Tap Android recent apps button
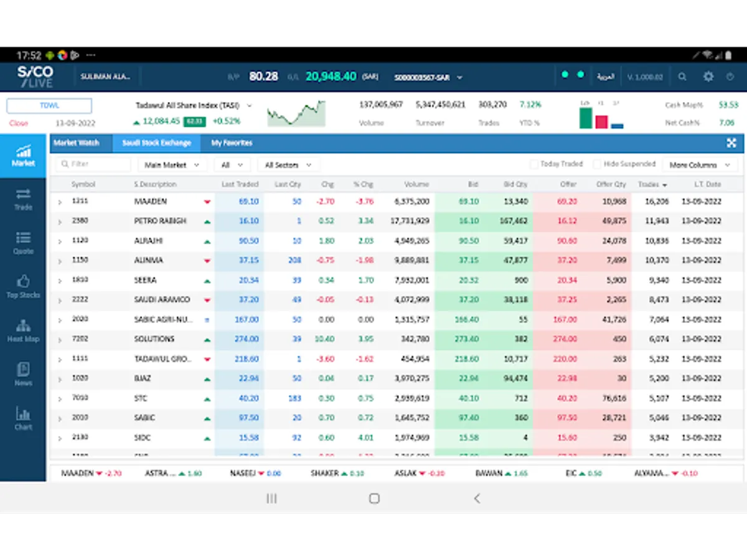This screenshot has width=747, height=560. (x=271, y=498)
